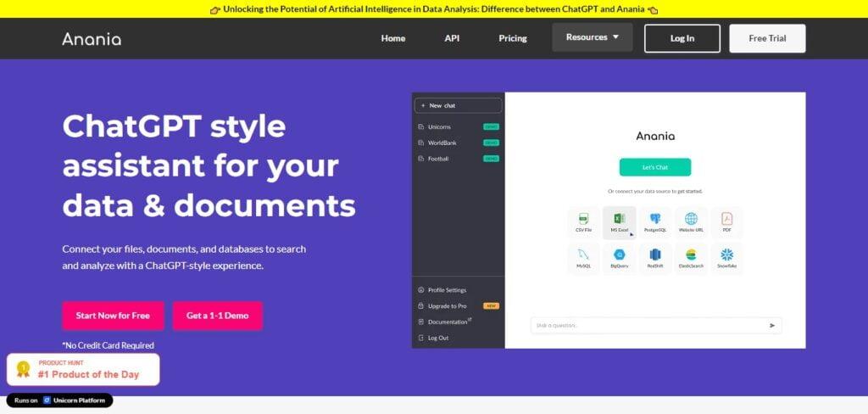Select the CSV File data source icon

coord(583,219)
